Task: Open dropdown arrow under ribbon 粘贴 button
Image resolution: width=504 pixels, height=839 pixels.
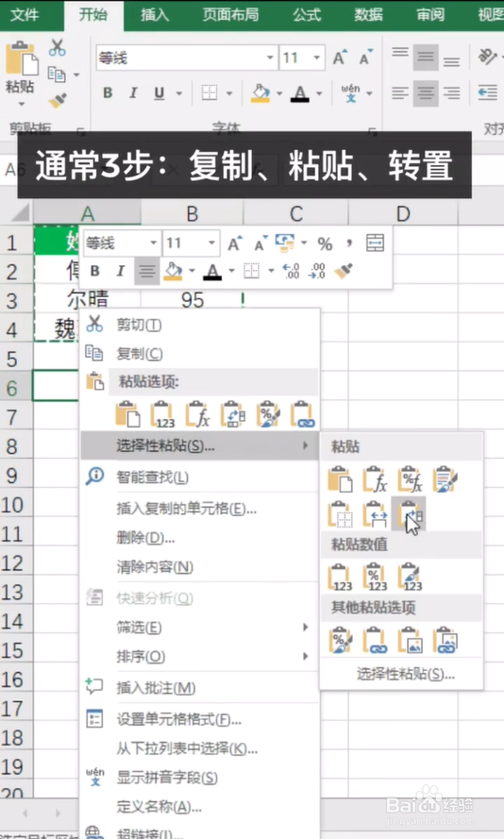Action: 22,103
